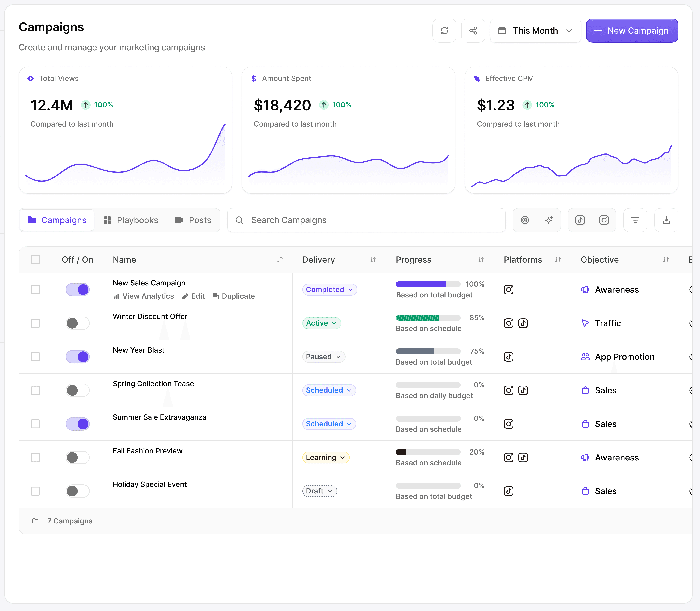Switch to the Posts tab

193,220
